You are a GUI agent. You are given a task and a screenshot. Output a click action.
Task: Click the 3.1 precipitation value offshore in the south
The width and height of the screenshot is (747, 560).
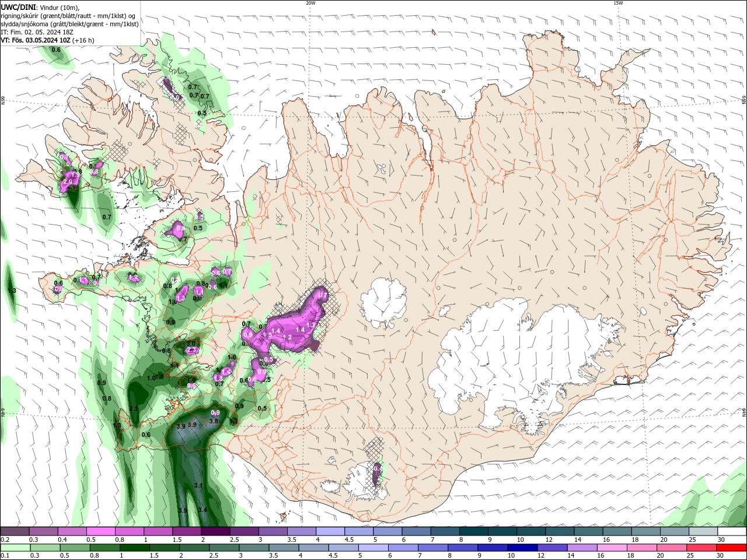click(x=198, y=485)
